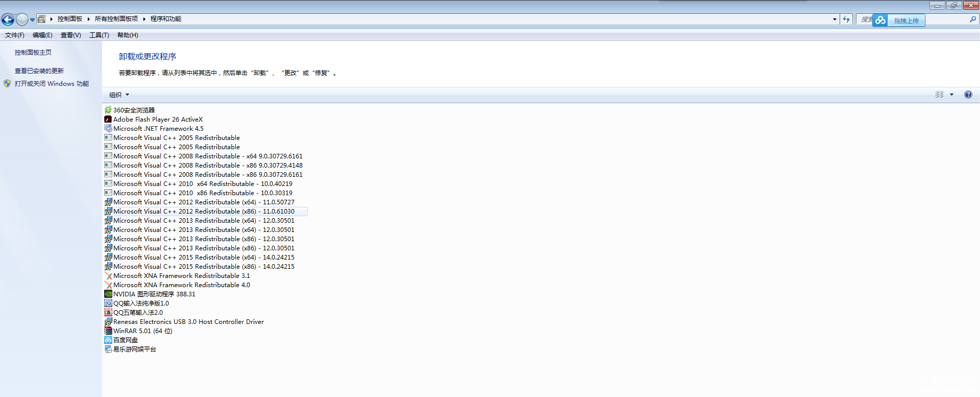This screenshot has height=397, width=980.
Task: Expand the arrow after 所有控制面板项 breadcrumb
Action: [x=144, y=19]
